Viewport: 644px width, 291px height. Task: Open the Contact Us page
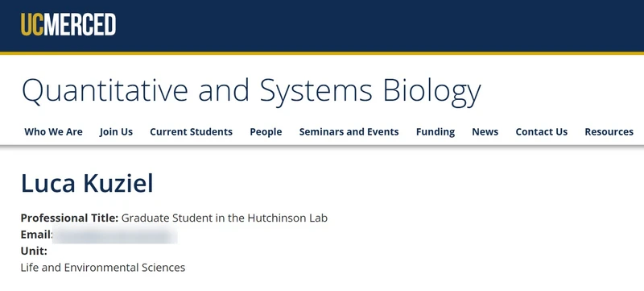coord(541,132)
